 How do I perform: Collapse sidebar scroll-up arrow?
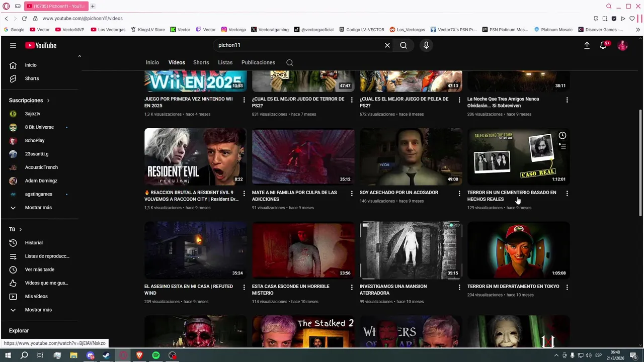point(79,56)
